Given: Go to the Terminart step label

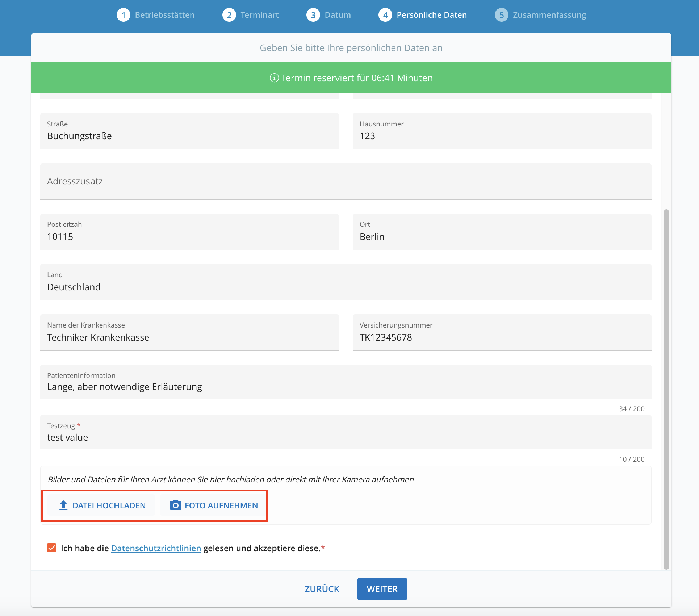Looking at the screenshot, I should click(x=260, y=15).
